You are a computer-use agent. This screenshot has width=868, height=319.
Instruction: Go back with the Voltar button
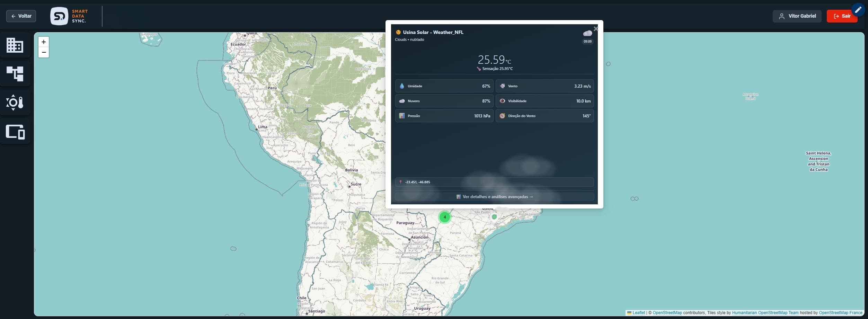pos(21,16)
